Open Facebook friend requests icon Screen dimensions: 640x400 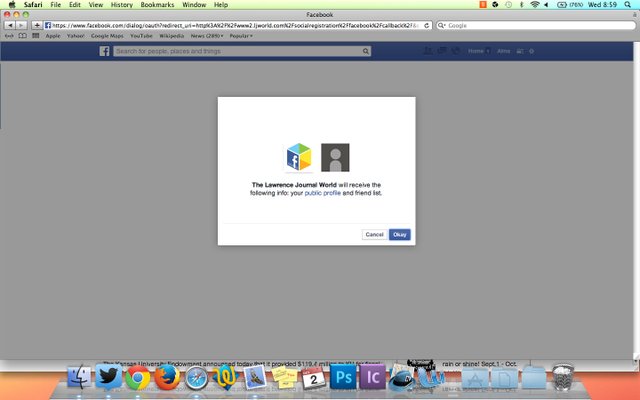click(x=428, y=51)
